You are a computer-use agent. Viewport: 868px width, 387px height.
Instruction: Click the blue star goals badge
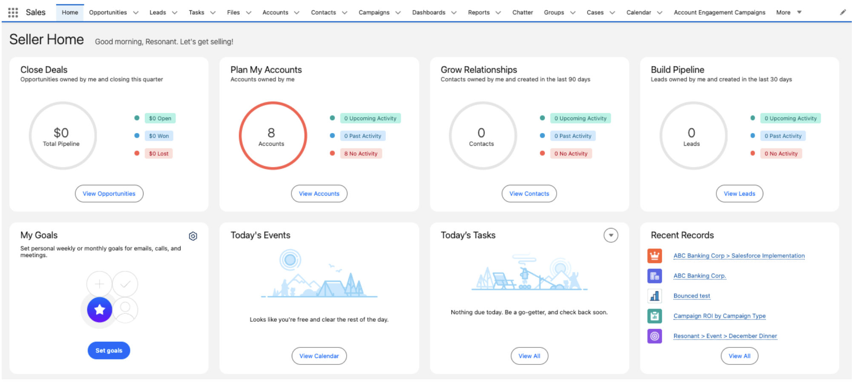click(x=100, y=309)
